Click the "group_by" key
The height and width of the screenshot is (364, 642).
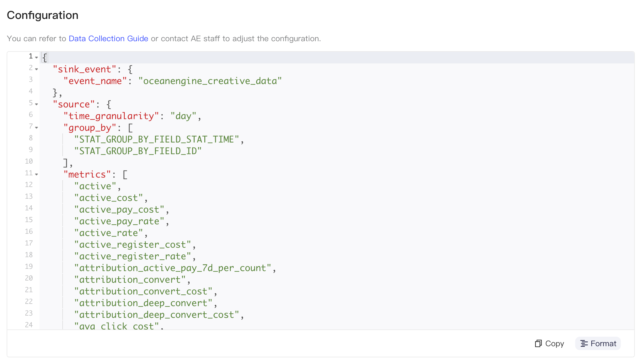90,128
